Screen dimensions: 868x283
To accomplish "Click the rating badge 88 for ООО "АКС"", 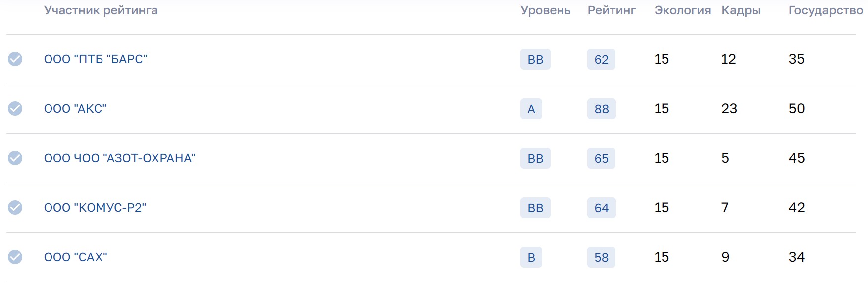I will pyautogui.click(x=601, y=109).
